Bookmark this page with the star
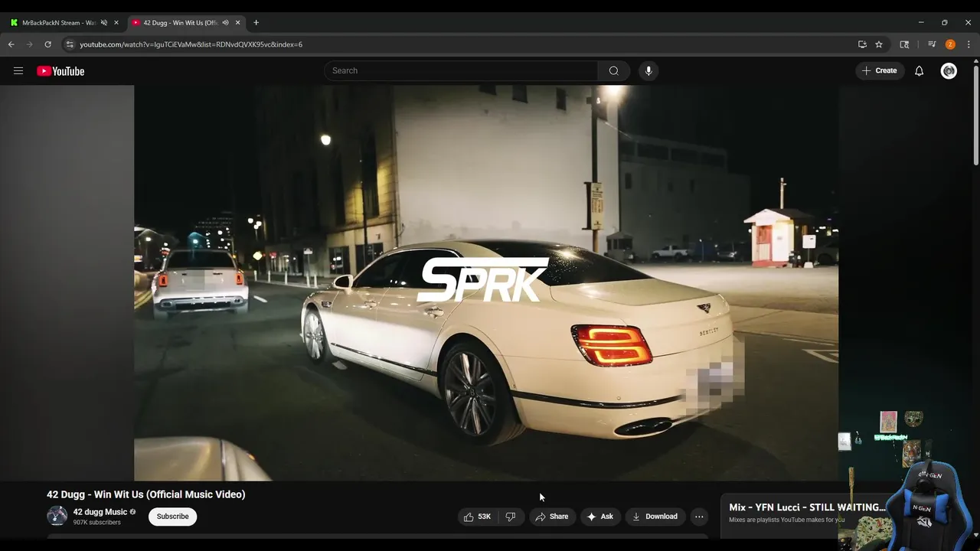980x551 pixels. [879, 44]
